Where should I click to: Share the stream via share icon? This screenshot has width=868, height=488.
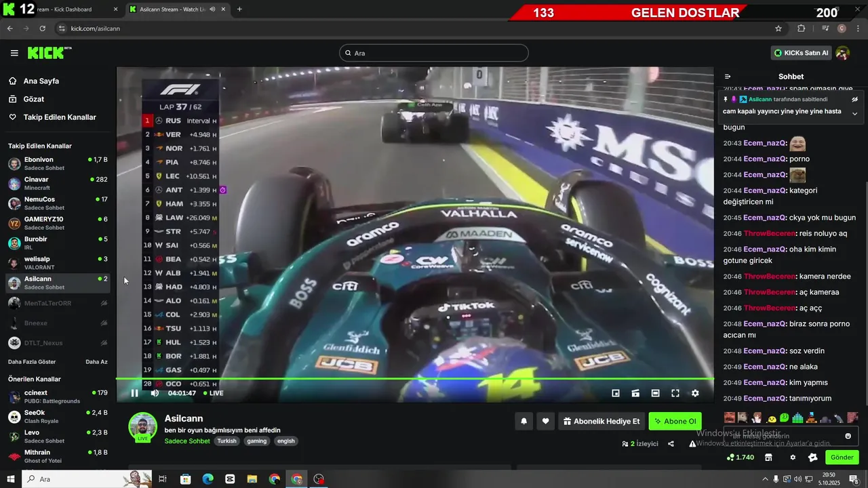(x=671, y=444)
